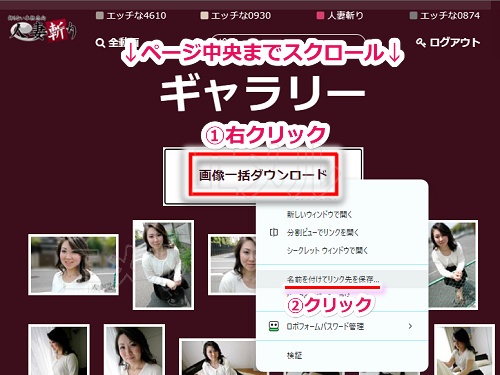
Task: Open thumbnail of woman crouching with black bag
Action: tap(163, 265)
